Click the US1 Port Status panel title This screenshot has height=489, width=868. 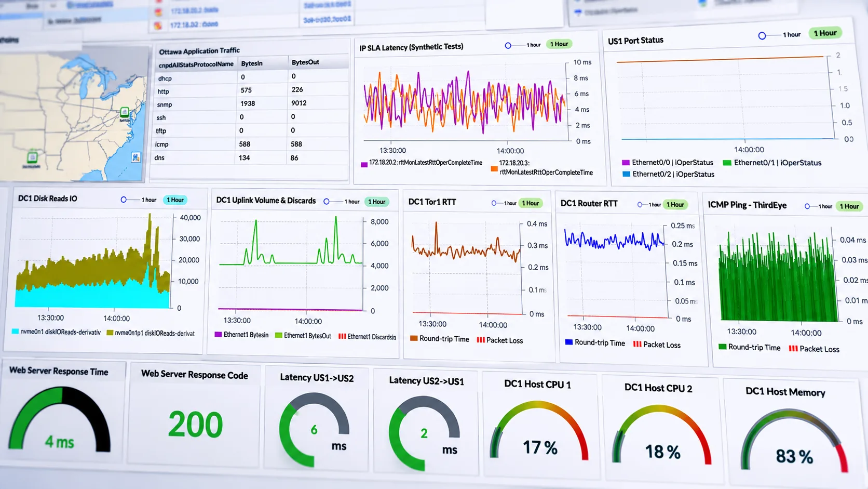point(635,41)
